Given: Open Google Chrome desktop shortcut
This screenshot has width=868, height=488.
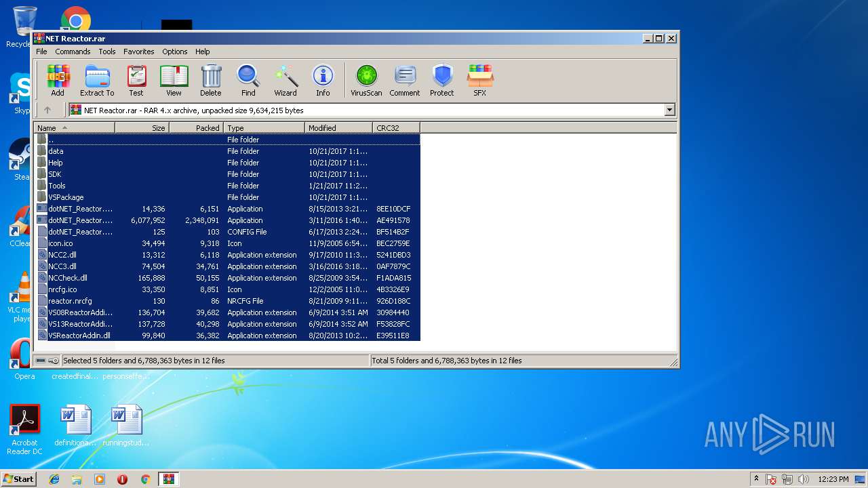Looking at the screenshot, I should 75,20.
